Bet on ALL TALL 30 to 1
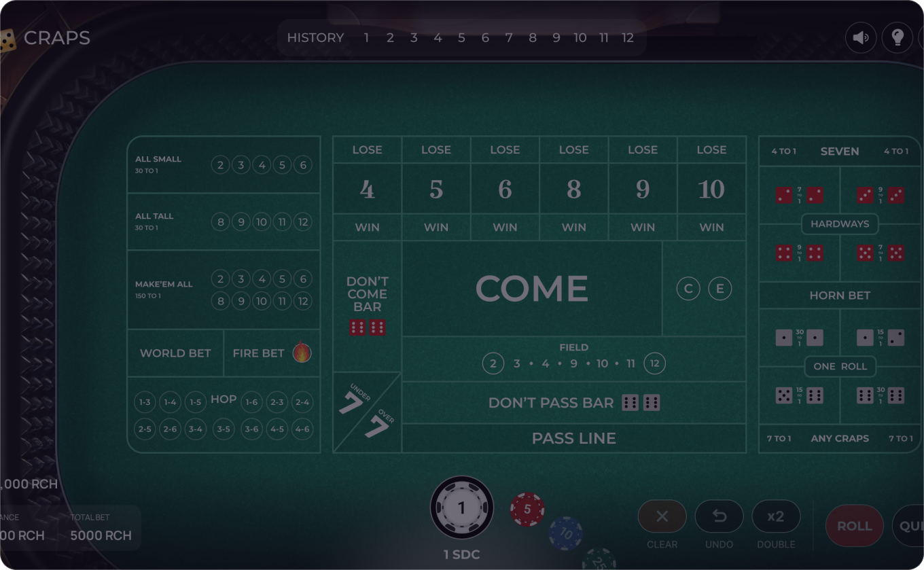 [224, 221]
